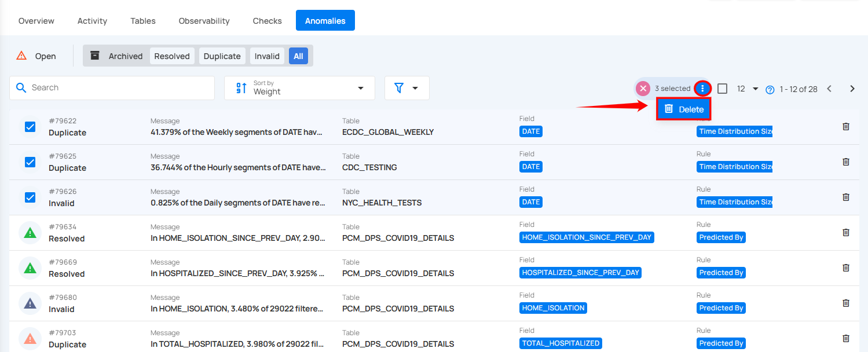The width and height of the screenshot is (868, 352).
Task: Delete anomaly #79680 via trash icon
Action: (845, 303)
